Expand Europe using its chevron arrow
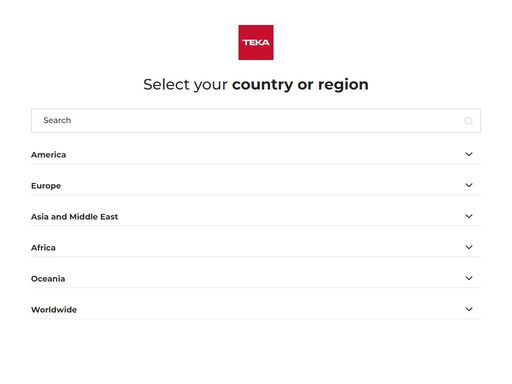This screenshot has height=384, width=512. [x=469, y=185]
